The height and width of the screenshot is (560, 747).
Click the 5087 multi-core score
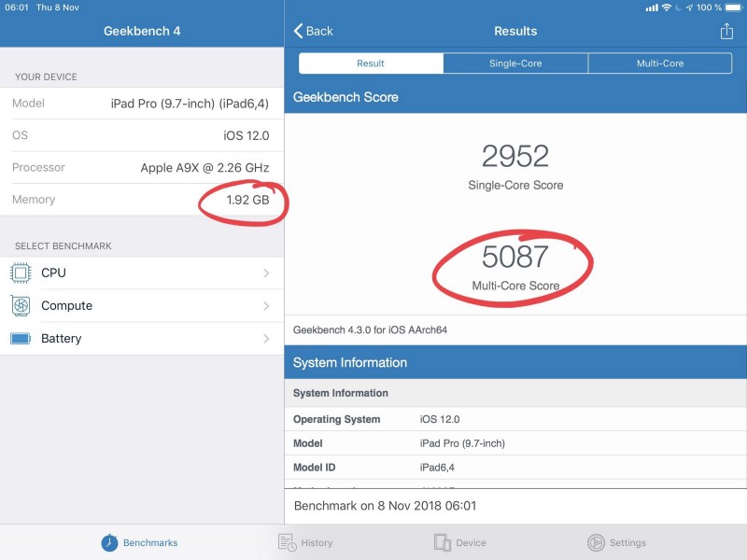click(x=515, y=256)
